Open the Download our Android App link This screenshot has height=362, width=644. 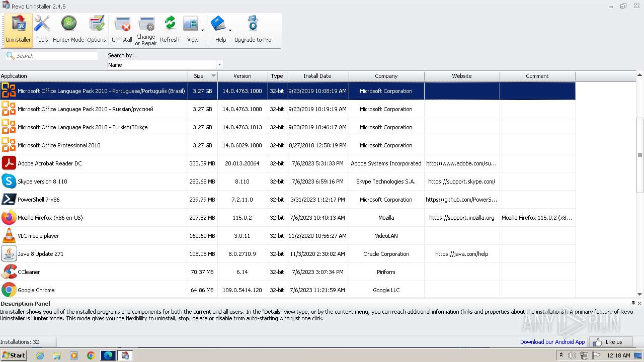pos(552,342)
